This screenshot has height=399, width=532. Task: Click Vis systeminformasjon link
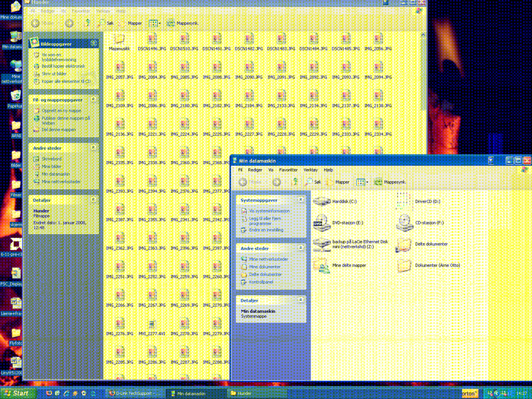click(270, 211)
